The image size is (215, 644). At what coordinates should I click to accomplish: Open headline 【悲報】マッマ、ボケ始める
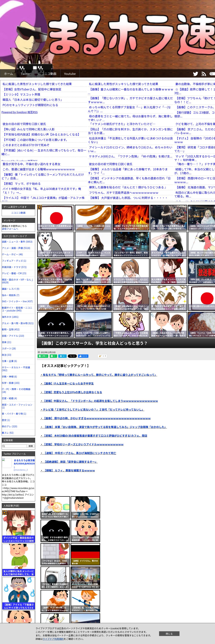pyautogui.click(x=22, y=184)
